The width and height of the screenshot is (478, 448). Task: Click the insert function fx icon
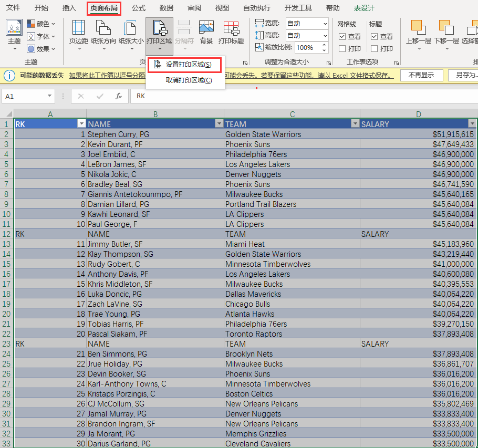pos(119,96)
